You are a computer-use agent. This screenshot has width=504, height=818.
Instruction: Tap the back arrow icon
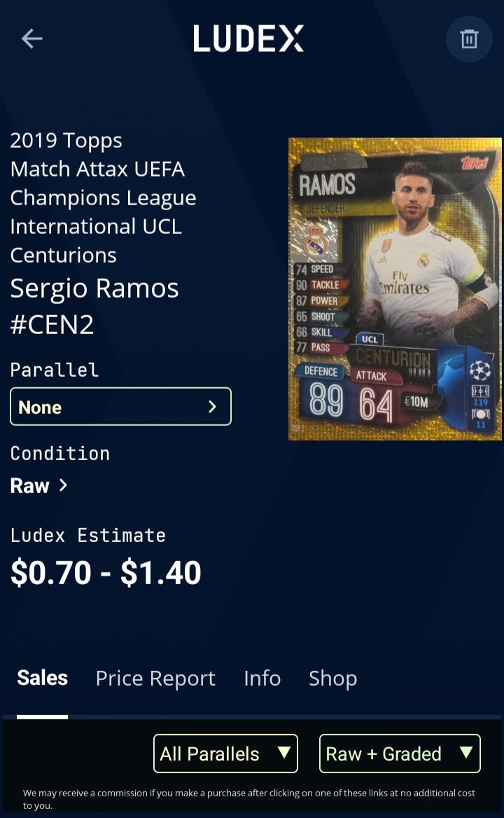[31, 39]
